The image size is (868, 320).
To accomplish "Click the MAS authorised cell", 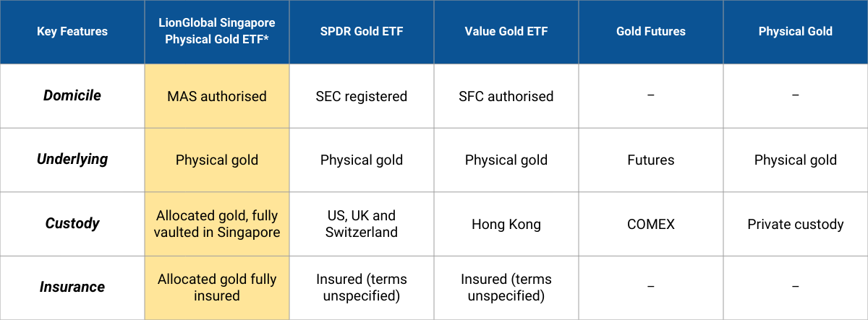I will 217,96.
